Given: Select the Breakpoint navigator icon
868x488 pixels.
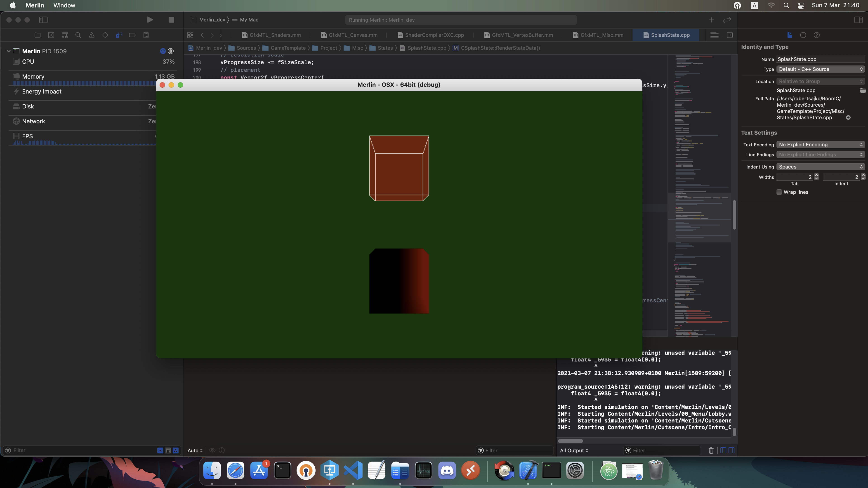Looking at the screenshot, I should pyautogui.click(x=132, y=35).
